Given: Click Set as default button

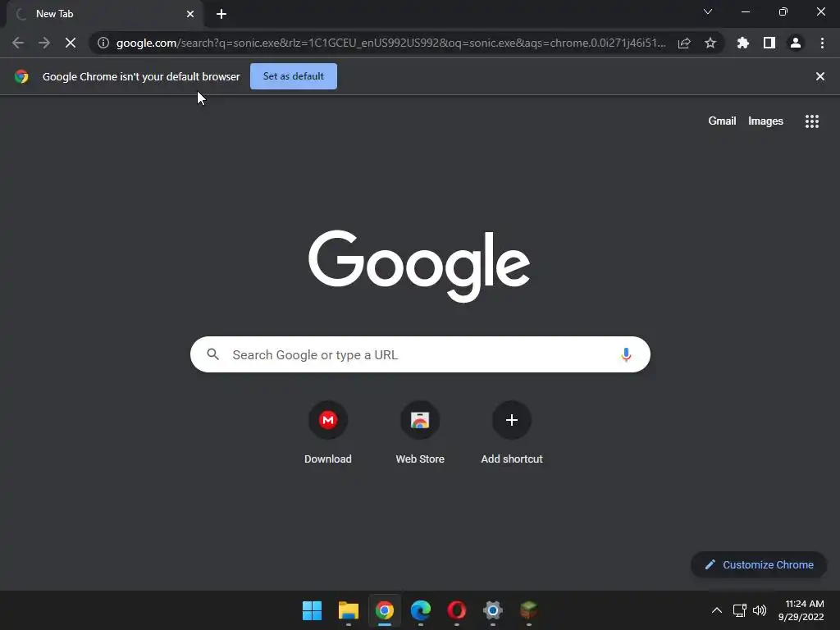Looking at the screenshot, I should [x=294, y=76].
